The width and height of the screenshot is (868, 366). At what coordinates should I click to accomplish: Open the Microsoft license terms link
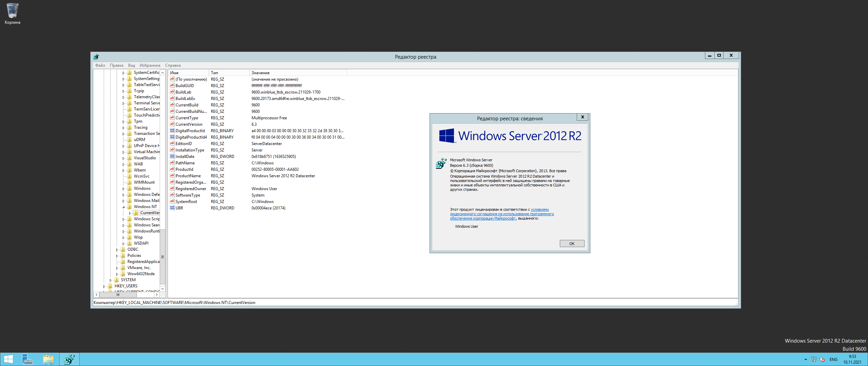(x=502, y=214)
